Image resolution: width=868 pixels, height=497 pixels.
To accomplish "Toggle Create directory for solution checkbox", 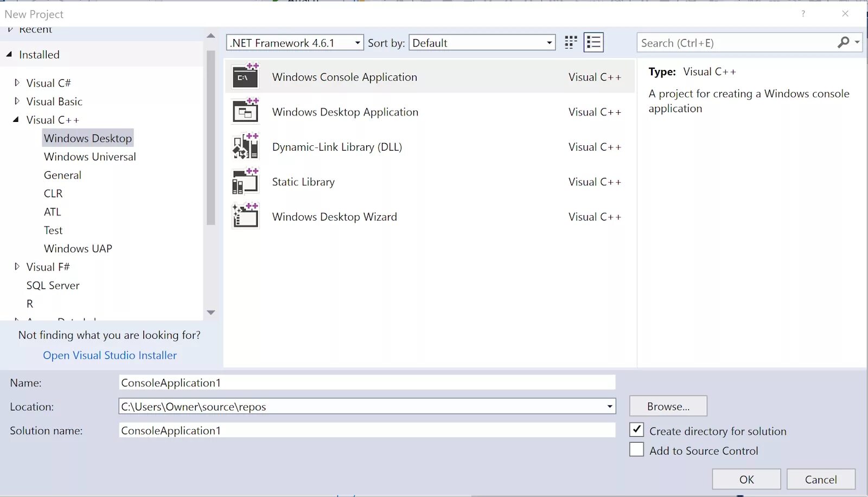I will pyautogui.click(x=637, y=430).
